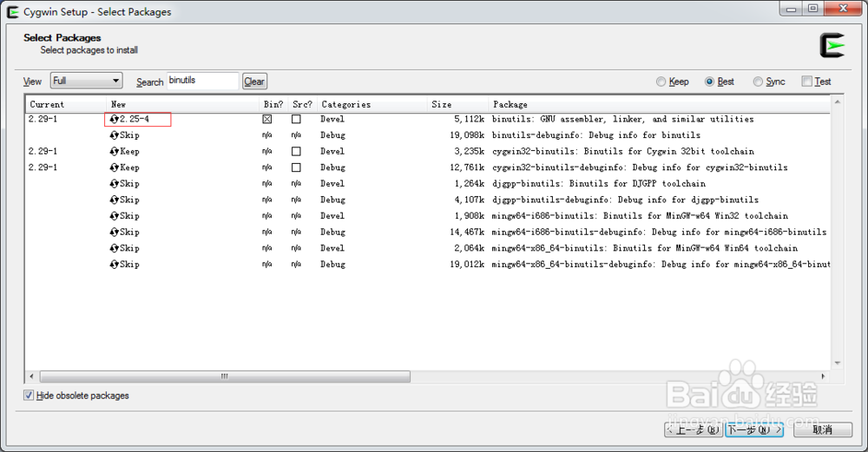Sort by the Current column header

(66, 104)
